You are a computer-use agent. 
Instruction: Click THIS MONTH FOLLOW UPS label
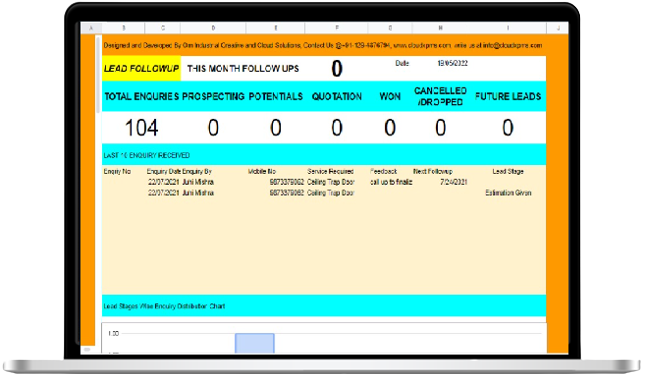[243, 69]
